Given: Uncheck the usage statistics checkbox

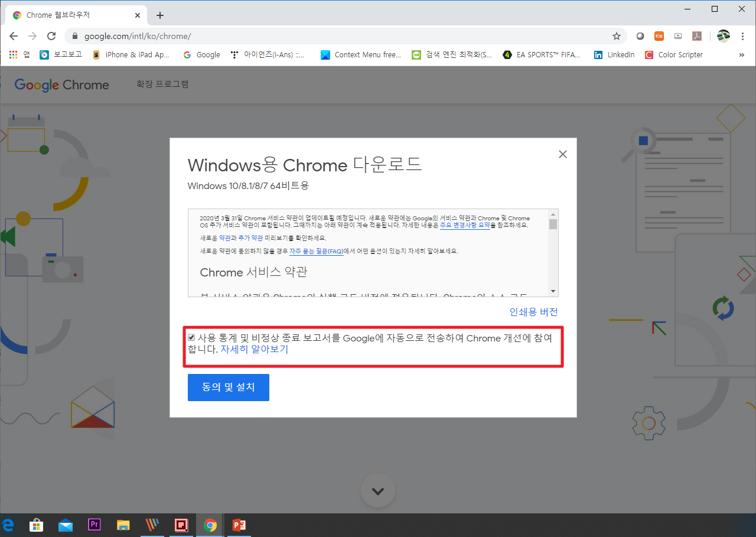Looking at the screenshot, I should point(191,338).
